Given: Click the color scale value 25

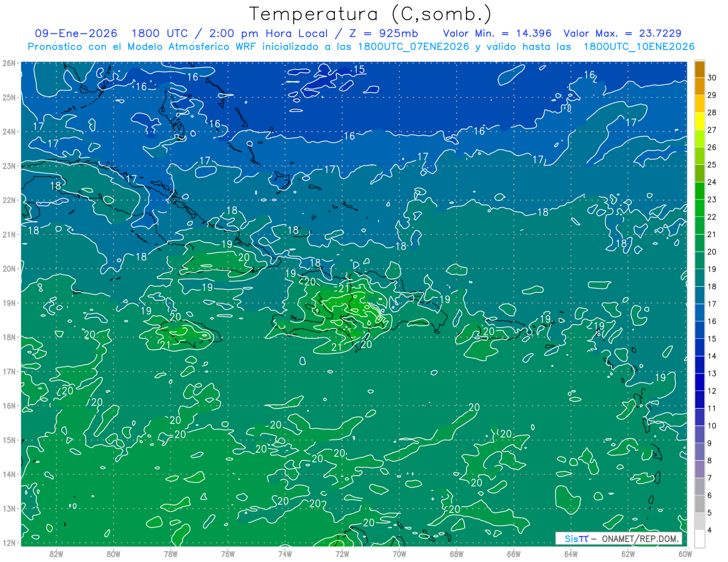Looking at the screenshot, I should click(712, 165).
